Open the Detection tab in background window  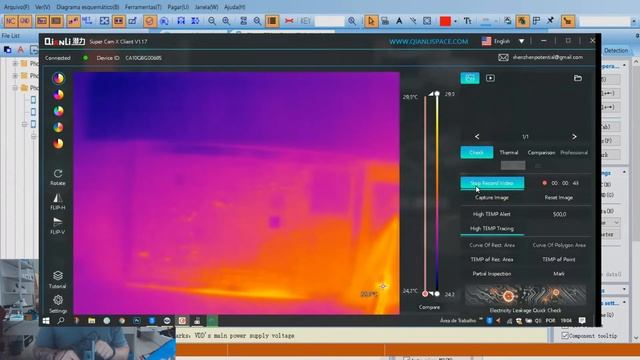pyautogui.click(x=616, y=50)
